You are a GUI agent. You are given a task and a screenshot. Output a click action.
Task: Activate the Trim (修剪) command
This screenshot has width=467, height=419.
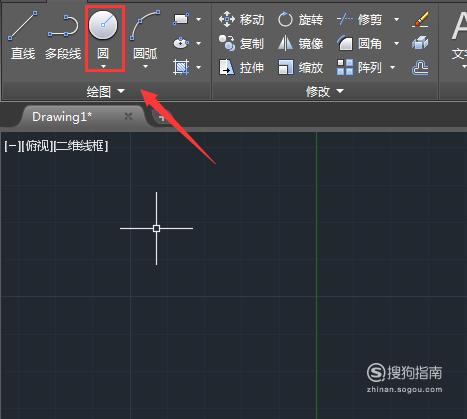click(359, 20)
